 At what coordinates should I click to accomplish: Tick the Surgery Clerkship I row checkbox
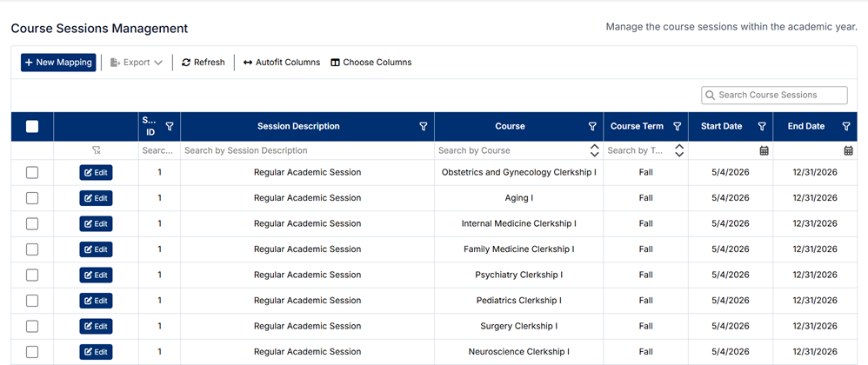(x=32, y=327)
